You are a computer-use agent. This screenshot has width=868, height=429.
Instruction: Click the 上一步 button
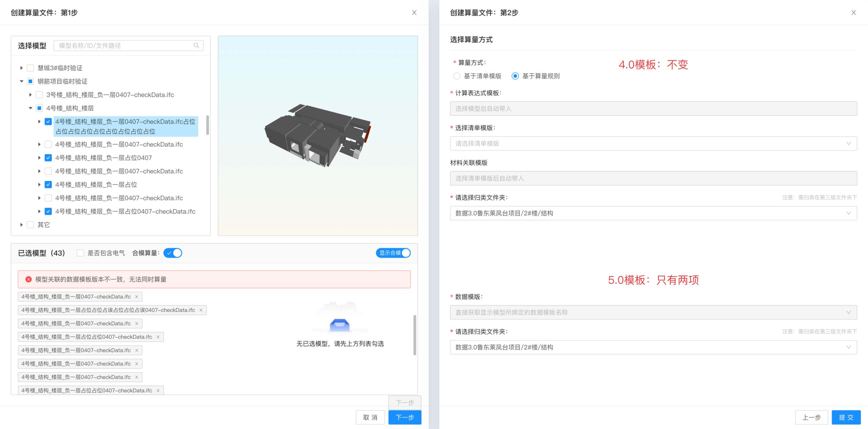point(811,417)
